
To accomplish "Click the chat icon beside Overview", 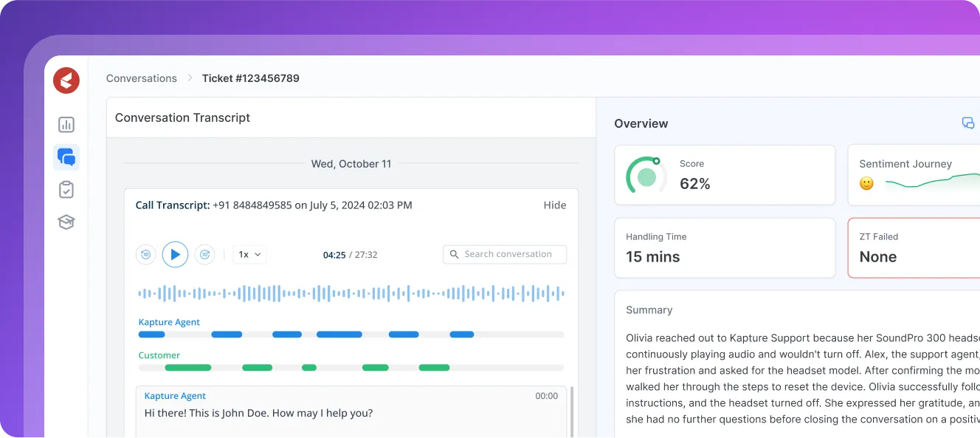I will [x=968, y=123].
